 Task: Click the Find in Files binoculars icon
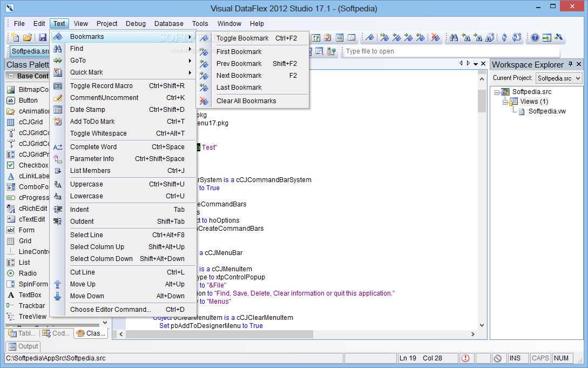(490, 37)
